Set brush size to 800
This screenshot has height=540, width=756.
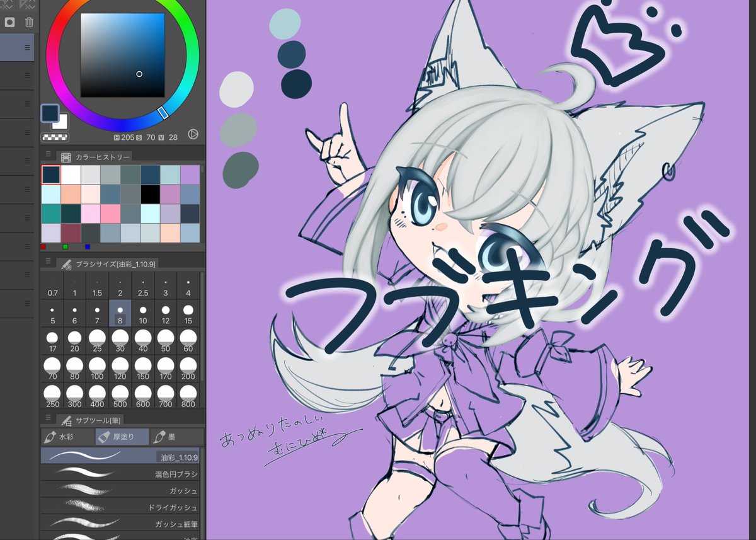[188, 397]
